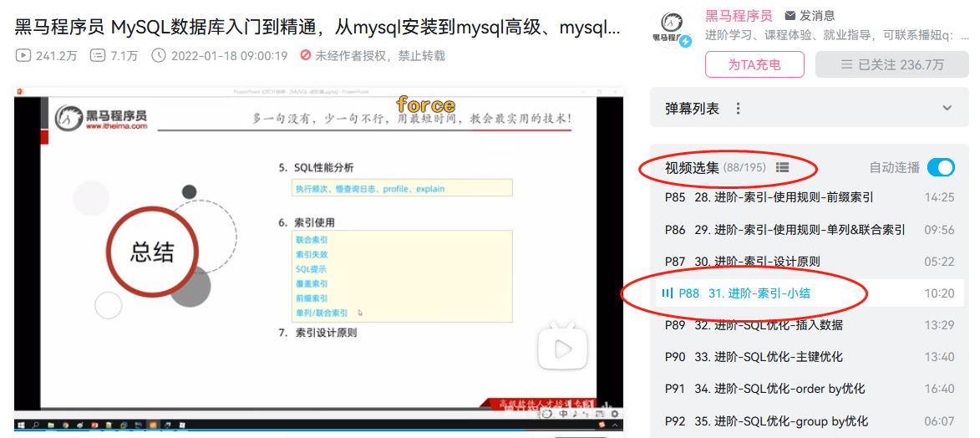Click the red no-reprint prohibition icon
This screenshot has height=438, width=980.
click(305, 56)
